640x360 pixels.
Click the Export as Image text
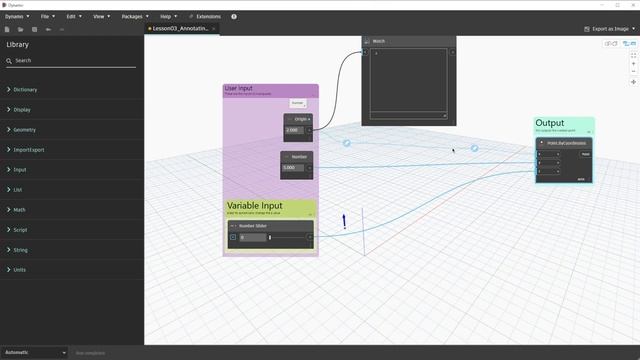coord(610,29)
